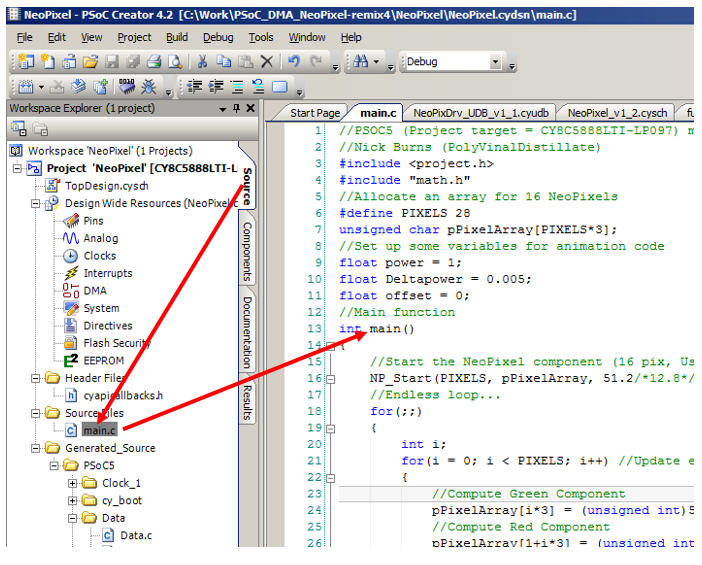Image resolution: width=702 pixels, height=565 pixels.
Task: Click the Save All toolbar icon
Action: coord(133,61)
